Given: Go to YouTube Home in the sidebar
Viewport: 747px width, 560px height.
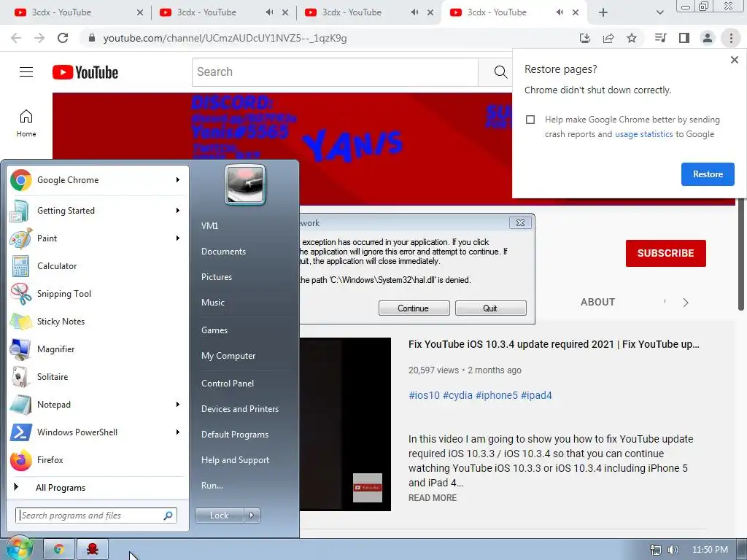Looking at the screenshot, I should [x=26, y=123].
